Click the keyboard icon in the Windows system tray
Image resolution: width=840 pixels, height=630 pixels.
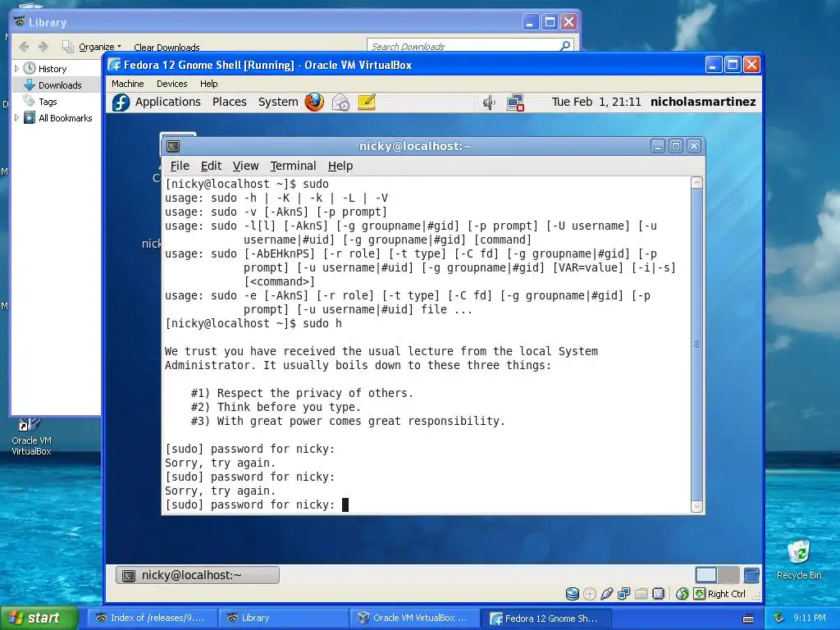pos(748,619)
